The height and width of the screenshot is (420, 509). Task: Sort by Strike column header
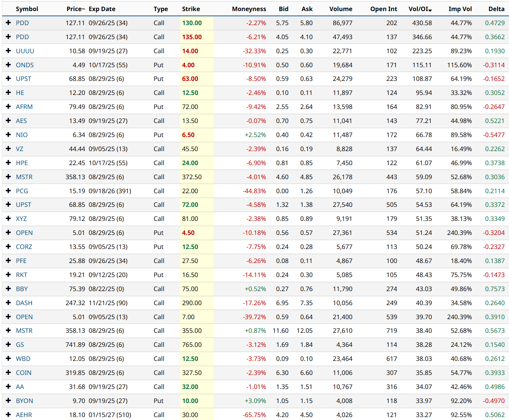point(191,9)
